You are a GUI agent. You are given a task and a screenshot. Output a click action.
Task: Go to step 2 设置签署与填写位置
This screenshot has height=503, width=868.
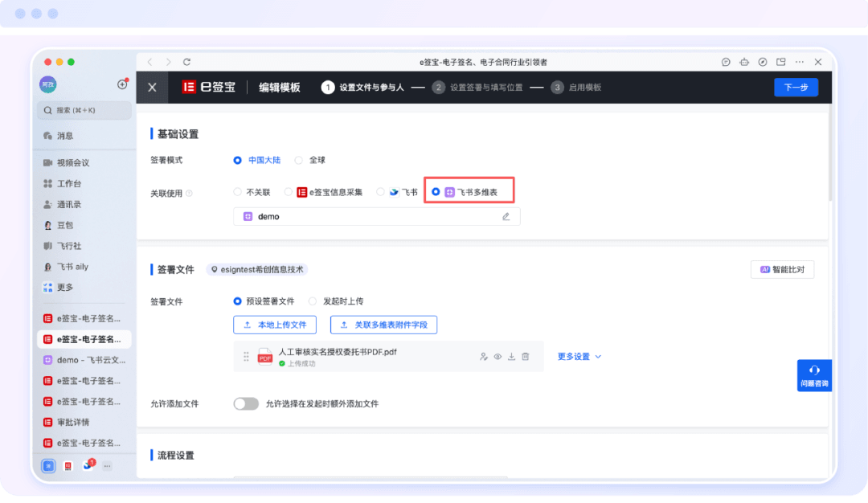477,88
